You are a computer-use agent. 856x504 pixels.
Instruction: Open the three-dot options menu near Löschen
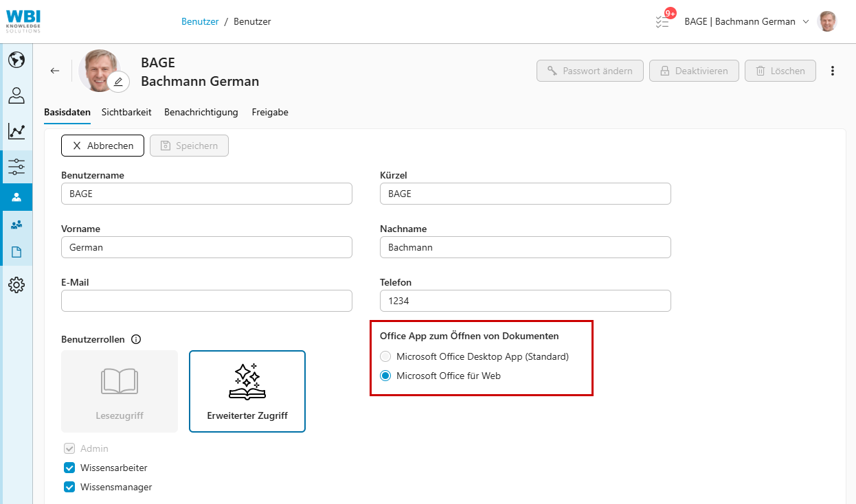[x=833, y=70]
